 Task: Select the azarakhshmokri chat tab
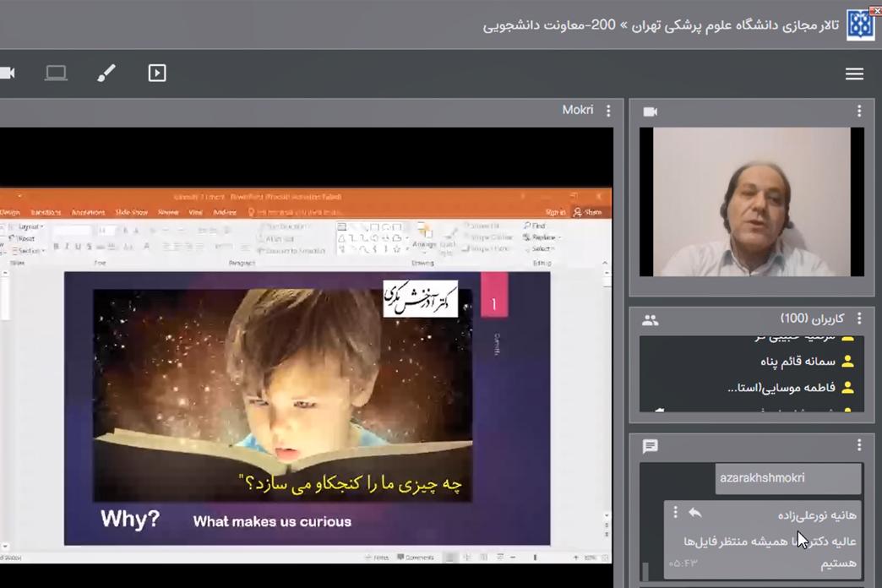click(x=762, y=478)
